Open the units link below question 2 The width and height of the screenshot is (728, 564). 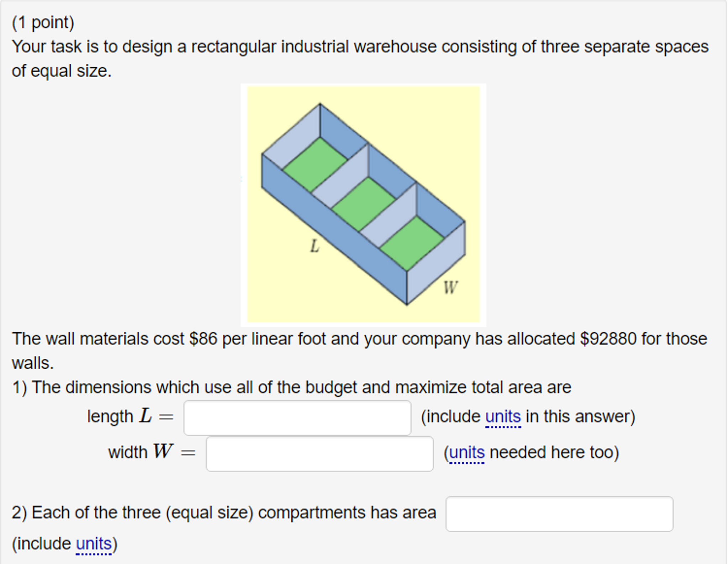click(x=93, y=543)
